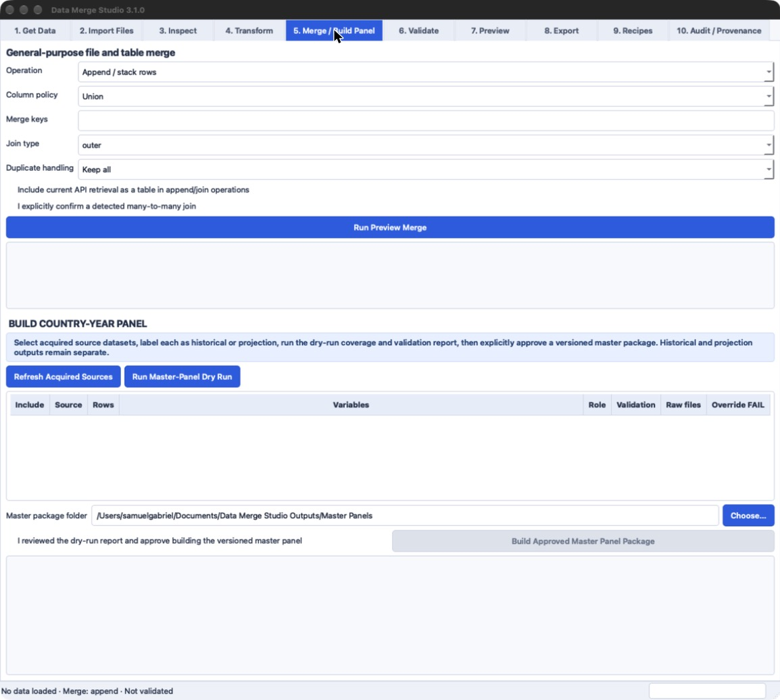Click the empty preview merge output box
The width and height of the screenshot is (780, 700).
tap(390, 276)
